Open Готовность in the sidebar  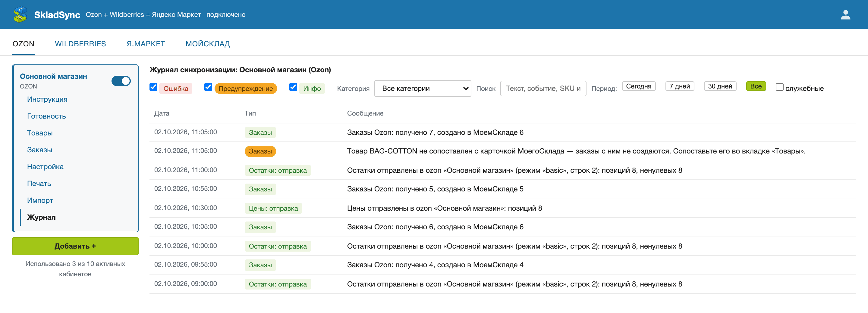click(46, 116)
